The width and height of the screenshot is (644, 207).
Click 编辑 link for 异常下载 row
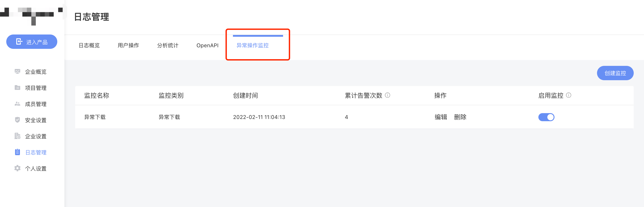pos(441,117)
